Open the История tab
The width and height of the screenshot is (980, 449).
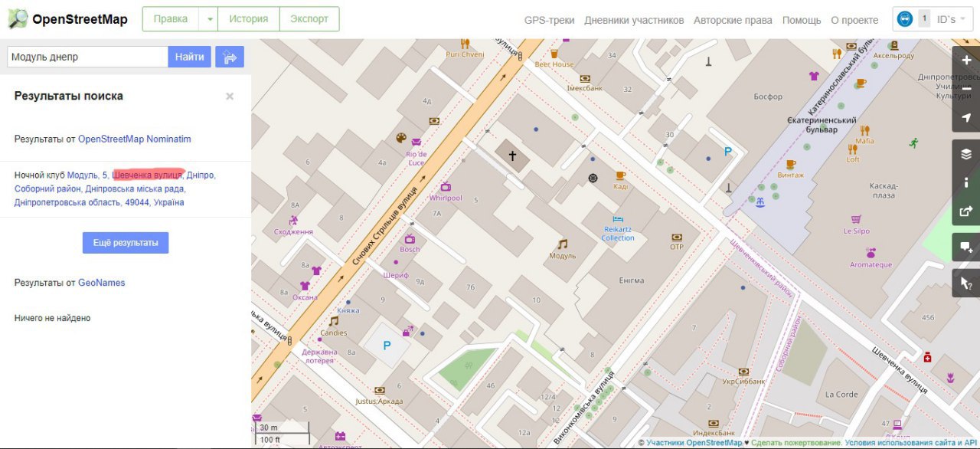coord(249,19)
